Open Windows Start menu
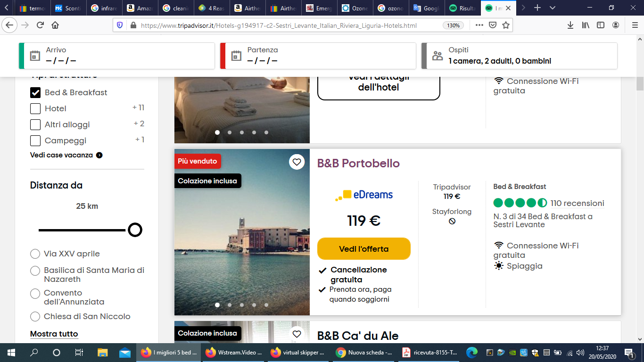This screenshot has height=362, width=644. click(11, 352)
